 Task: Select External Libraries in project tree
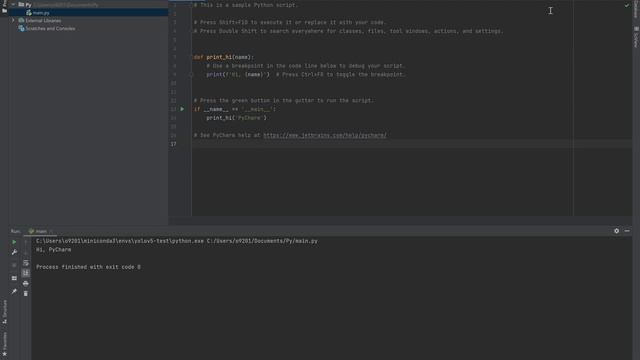pos(43,20)
